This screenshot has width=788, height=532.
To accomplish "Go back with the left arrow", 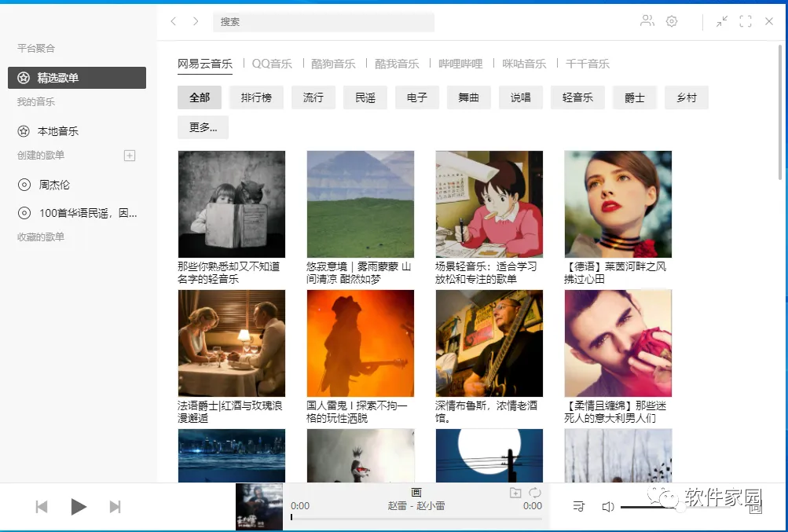I will point(174,21).
